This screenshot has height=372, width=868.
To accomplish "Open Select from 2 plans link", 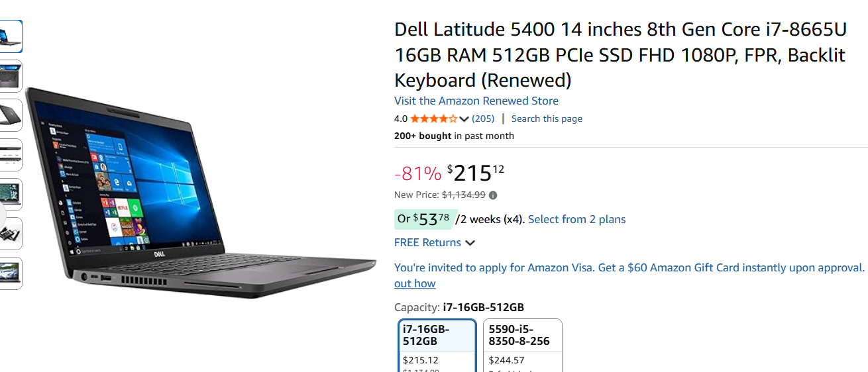I will click(x=576, y=219).
